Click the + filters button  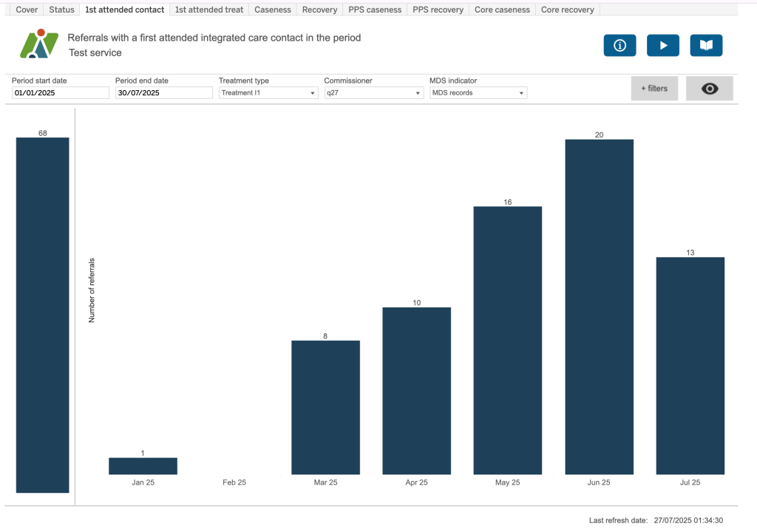(654, 89)
